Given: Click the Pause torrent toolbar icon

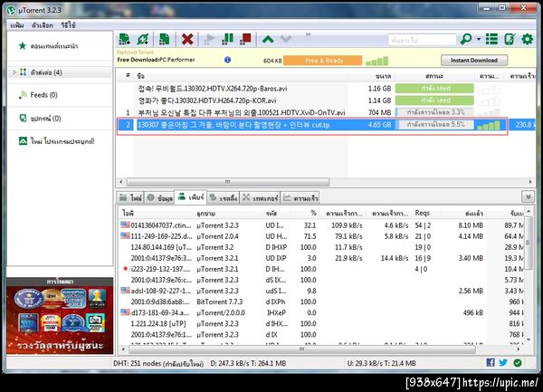Looking at the screenshot, I should [227, 39].
